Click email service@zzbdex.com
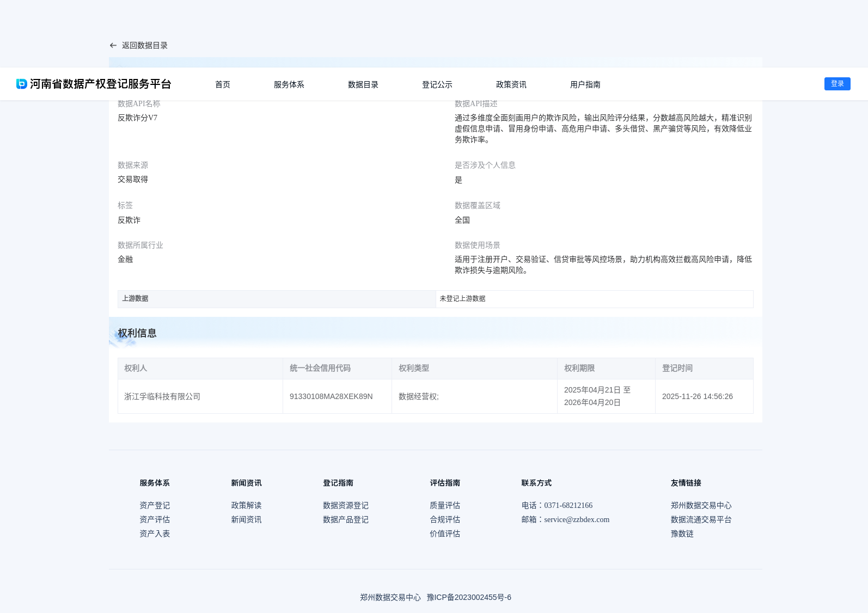Viewport: 868px width, 613px height. [x=577, y=520]
